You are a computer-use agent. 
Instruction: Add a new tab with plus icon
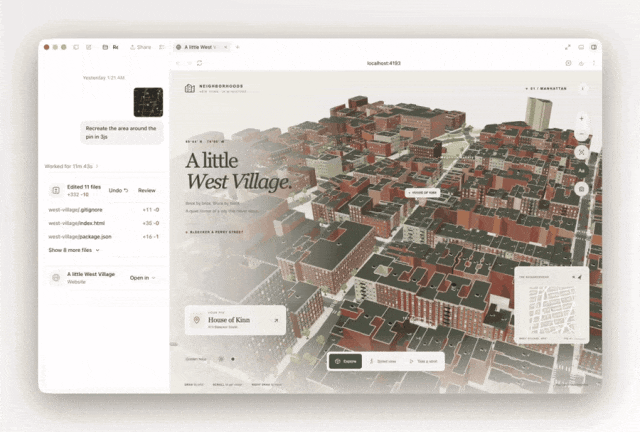tap(238, 47)
